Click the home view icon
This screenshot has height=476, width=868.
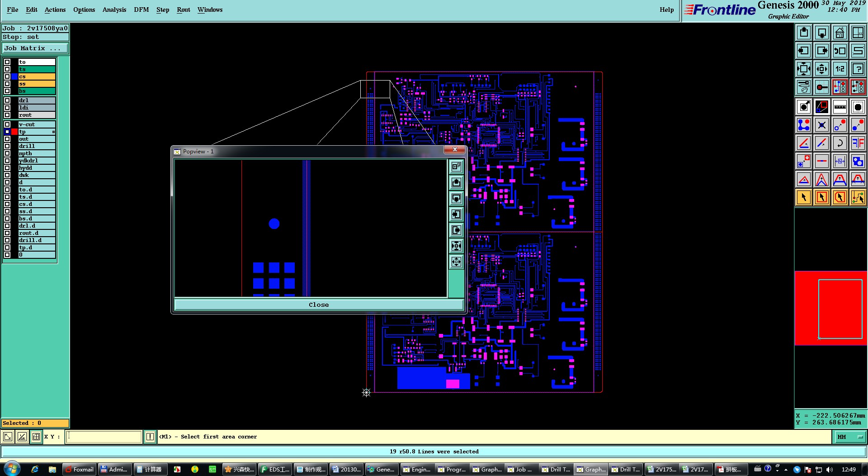[840, 33]
